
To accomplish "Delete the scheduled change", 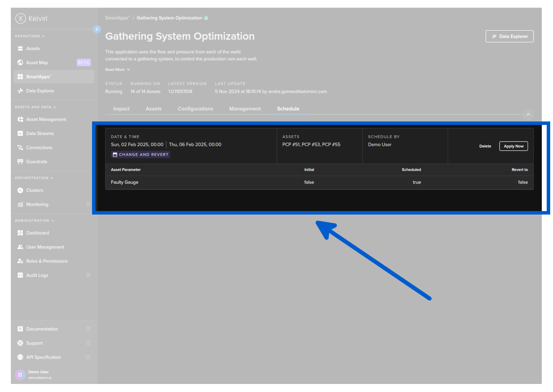I will [485, 146].
